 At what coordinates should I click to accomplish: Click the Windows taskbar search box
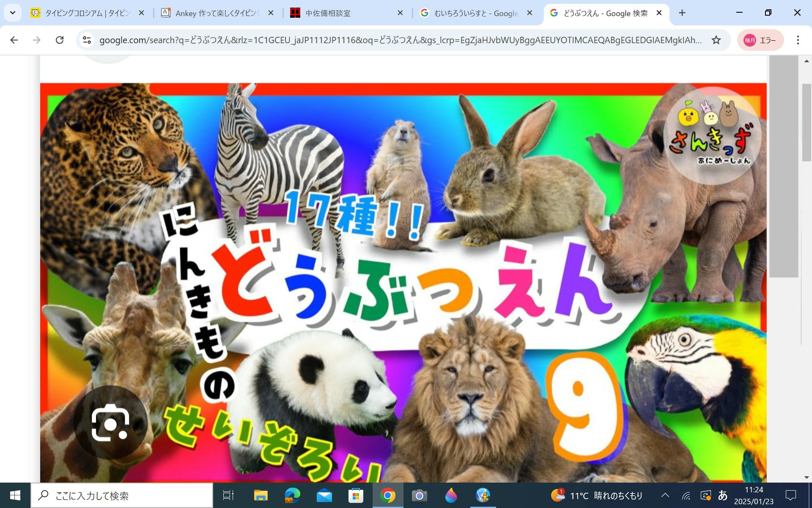[x=122, y=495]
